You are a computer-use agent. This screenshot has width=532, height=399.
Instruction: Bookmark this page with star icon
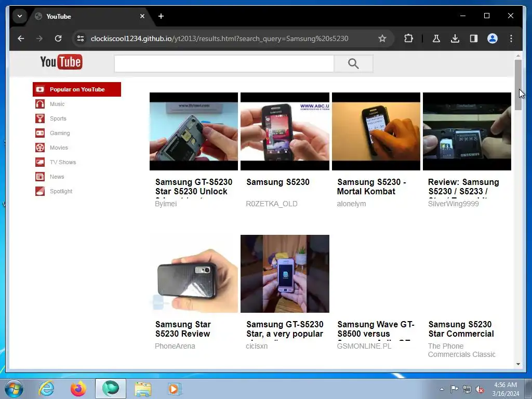point(382,38)
